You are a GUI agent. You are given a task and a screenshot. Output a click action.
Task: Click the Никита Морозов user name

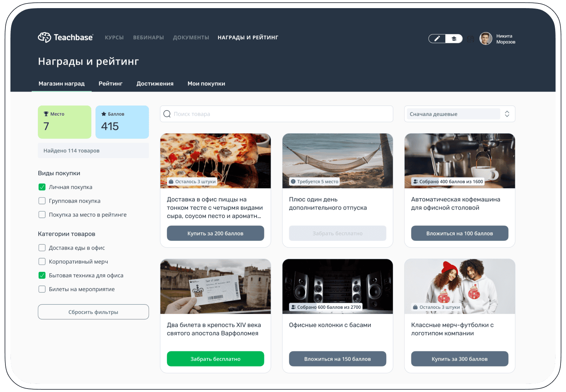click(506, 39)
